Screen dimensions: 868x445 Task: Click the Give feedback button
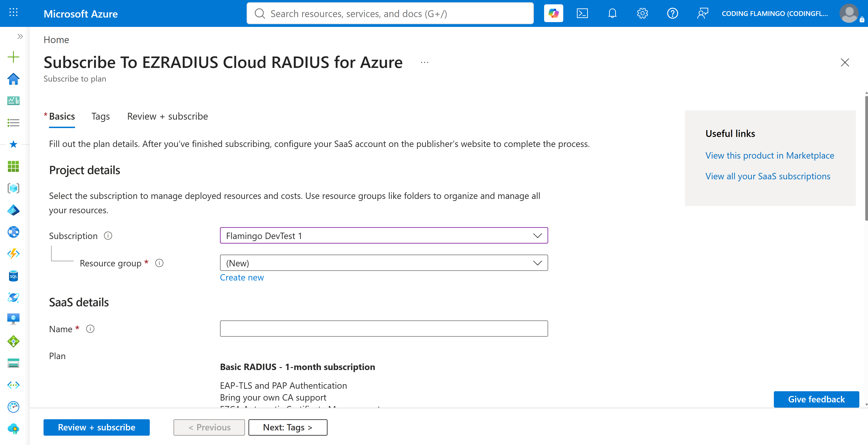(x=816, y=399)
